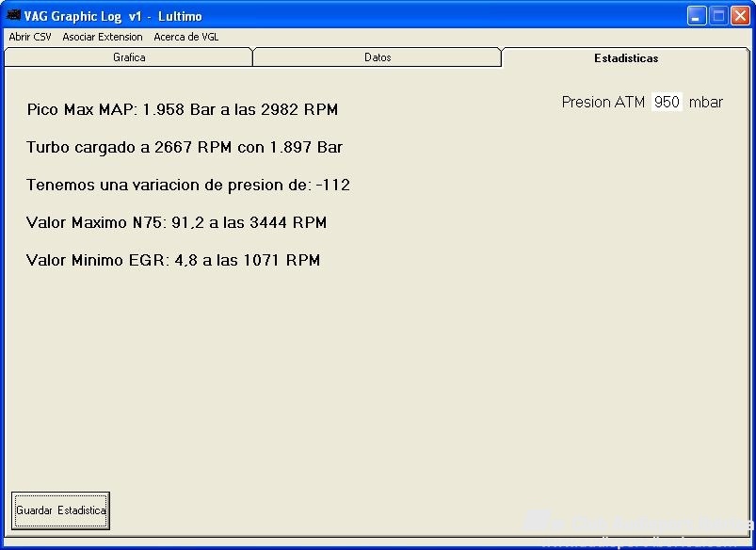Screen dimensions: 756x550
Task: Focus the Presion ATM input field
Action: [x=667, y=102]
